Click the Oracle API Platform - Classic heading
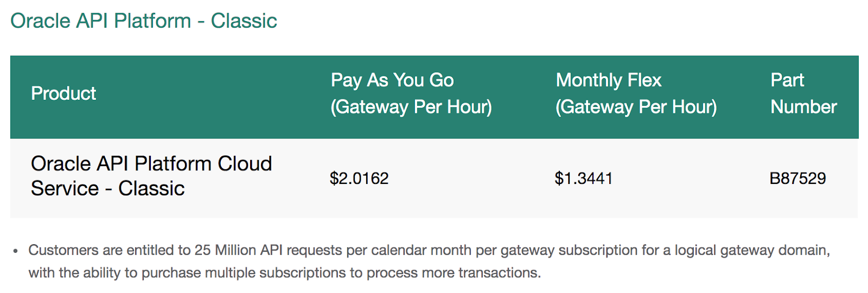This screenshot has width=868, height=293. tap(144, 21)
